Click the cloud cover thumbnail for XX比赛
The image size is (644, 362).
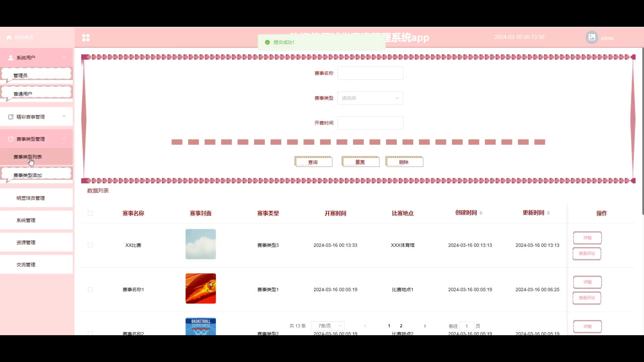pyautogui.click(x=201, y=244)
